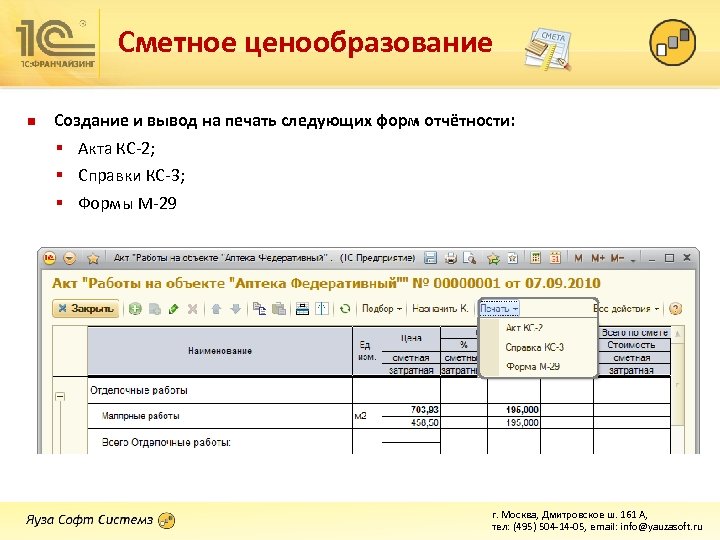Screen dimensions: 720x540
Task: Click the save diskette icon in title bar
Action: 430,258
